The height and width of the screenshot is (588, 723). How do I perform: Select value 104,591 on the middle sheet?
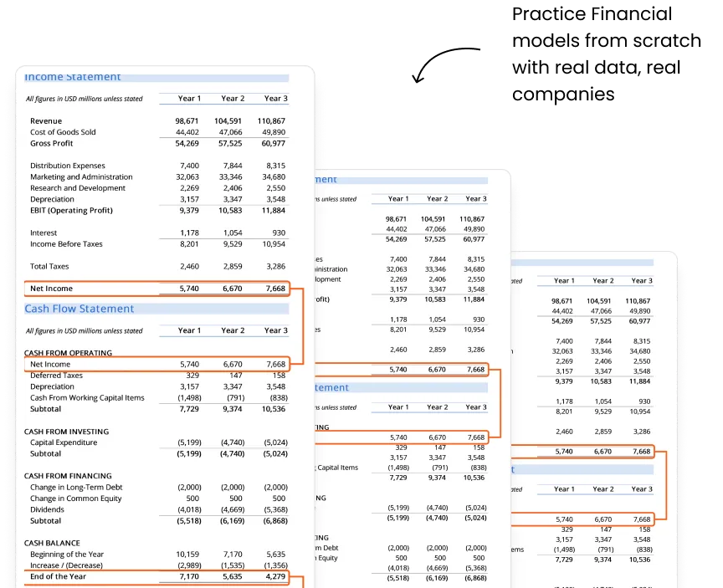(x=433, y=219)
